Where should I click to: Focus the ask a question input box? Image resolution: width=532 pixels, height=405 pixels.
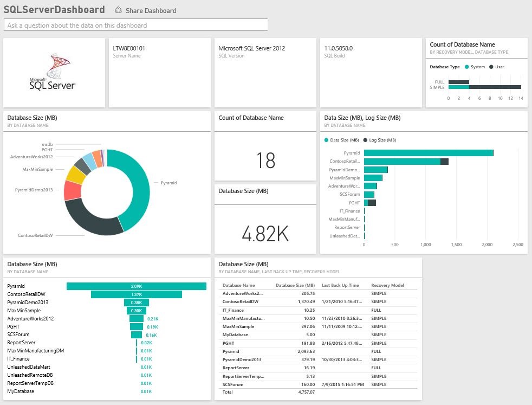pos(135,25)
